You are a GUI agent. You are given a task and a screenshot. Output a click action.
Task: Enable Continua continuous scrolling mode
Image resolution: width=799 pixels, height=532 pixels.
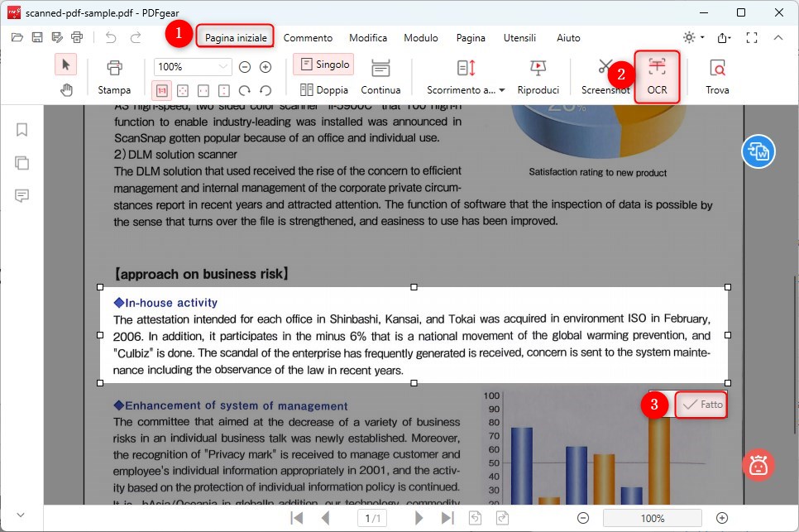coord(380,74)
